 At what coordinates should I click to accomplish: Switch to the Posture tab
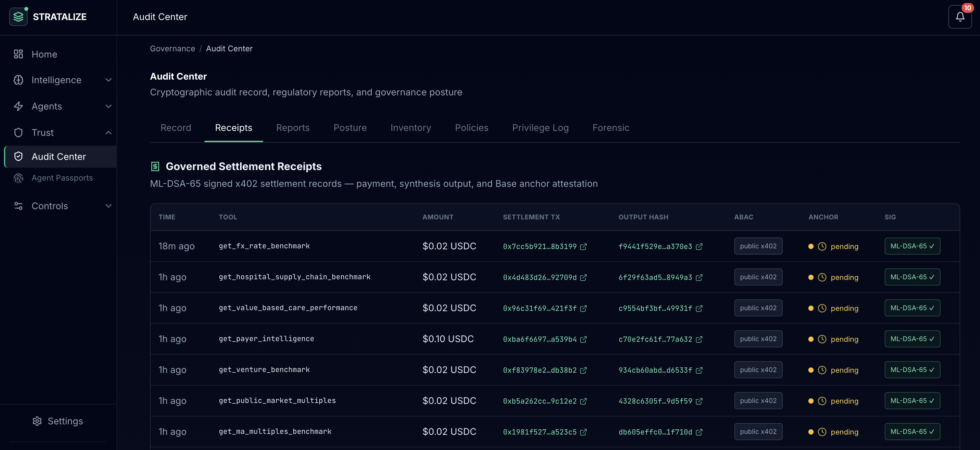click(x=350, y=127)
